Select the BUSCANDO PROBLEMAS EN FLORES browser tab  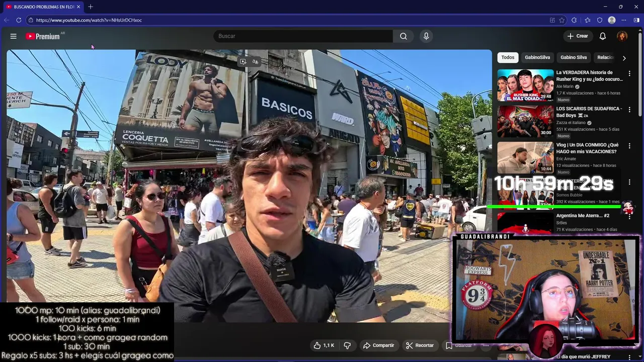43,7
